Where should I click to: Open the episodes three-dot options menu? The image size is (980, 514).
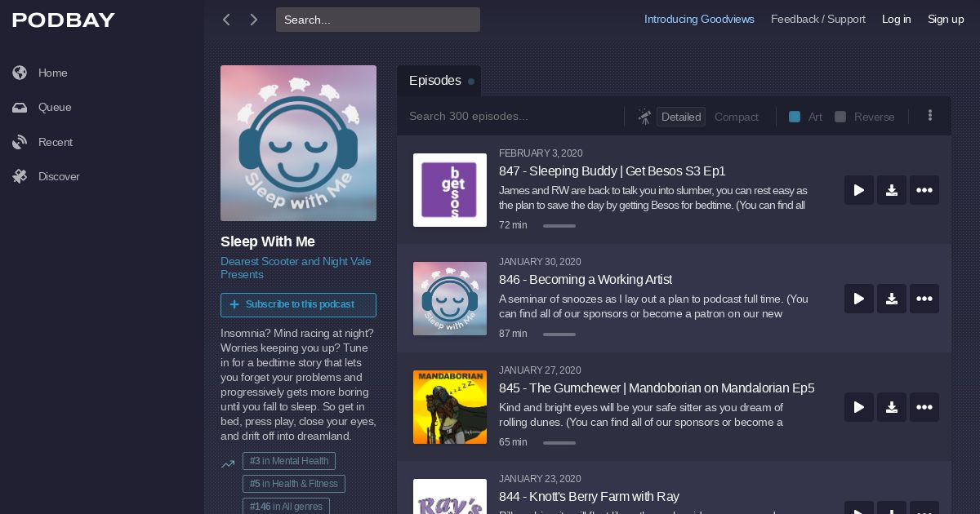click(929, 116)
